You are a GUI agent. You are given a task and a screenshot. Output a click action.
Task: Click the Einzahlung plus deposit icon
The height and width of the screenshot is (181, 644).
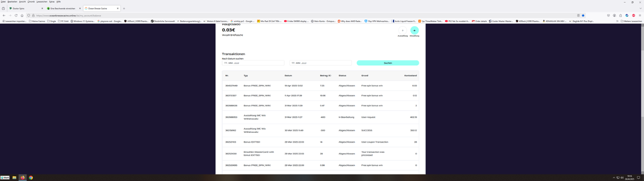[414, 30]
